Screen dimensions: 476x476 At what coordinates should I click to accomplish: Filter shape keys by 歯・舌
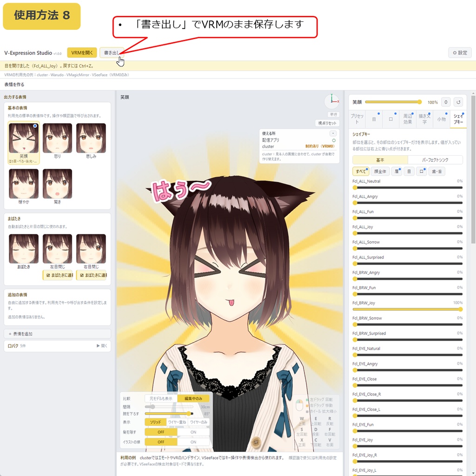437,171
